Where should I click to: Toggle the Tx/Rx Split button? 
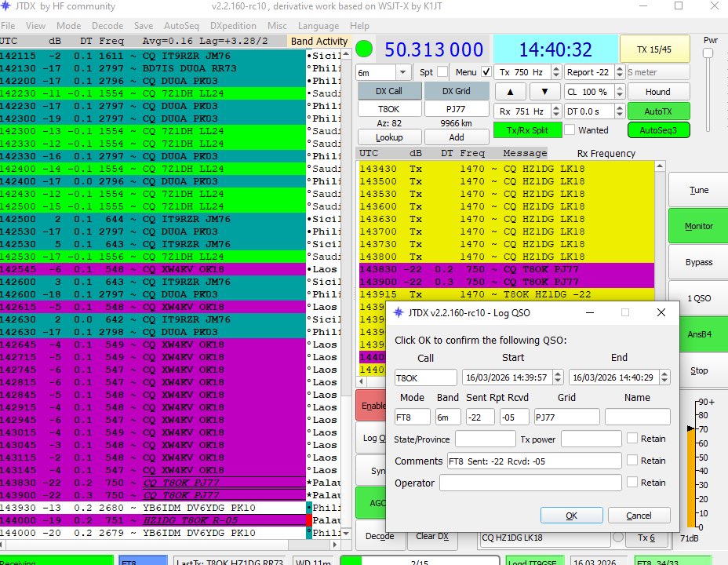point(527,130)
